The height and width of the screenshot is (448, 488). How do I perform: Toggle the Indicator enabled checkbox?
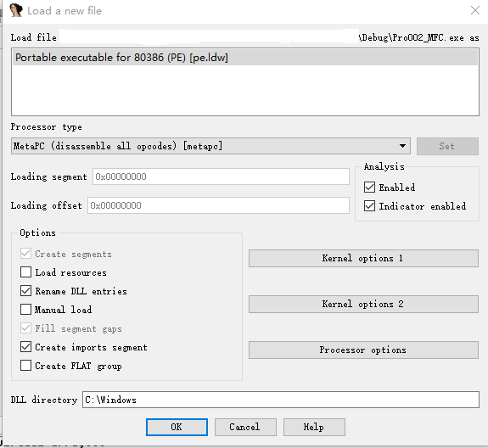tap(369, 206)
